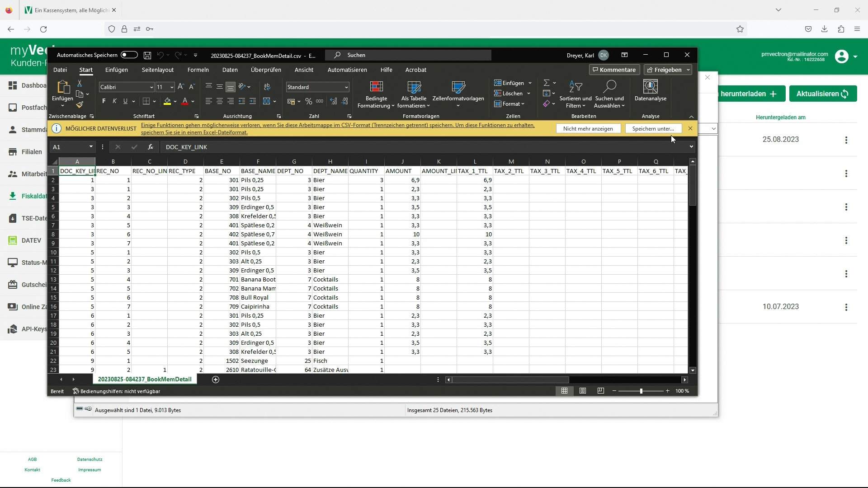Image resolution: width=868 pixels, height=488 pixels.
Task: Click the save disk icon in title bar
Action: 147,55
